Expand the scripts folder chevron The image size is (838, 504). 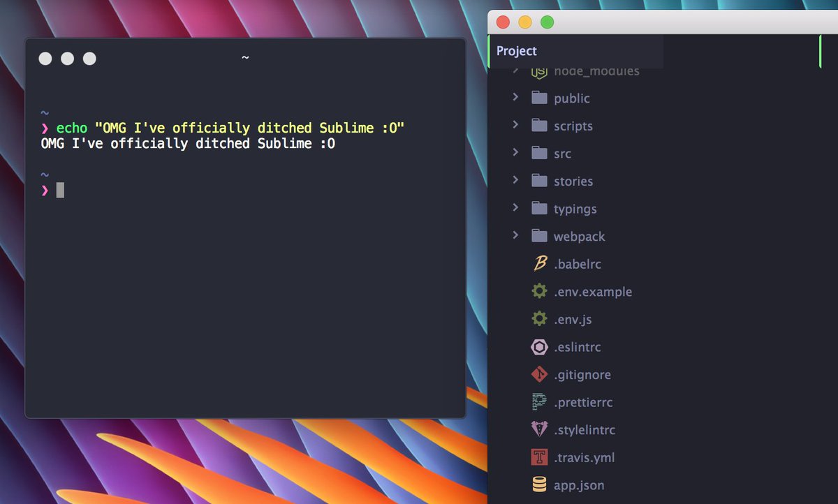click(x=515, y=125)
